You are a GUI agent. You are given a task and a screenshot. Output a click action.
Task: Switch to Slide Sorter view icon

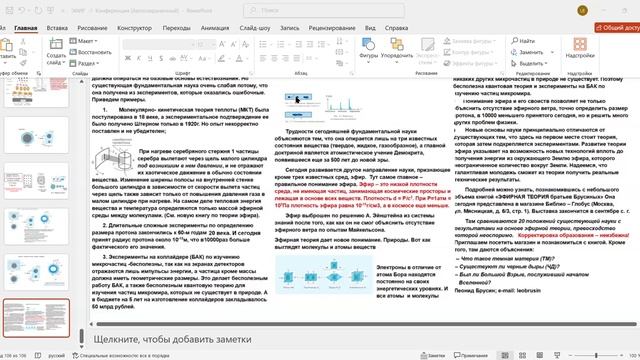point(522,355)
